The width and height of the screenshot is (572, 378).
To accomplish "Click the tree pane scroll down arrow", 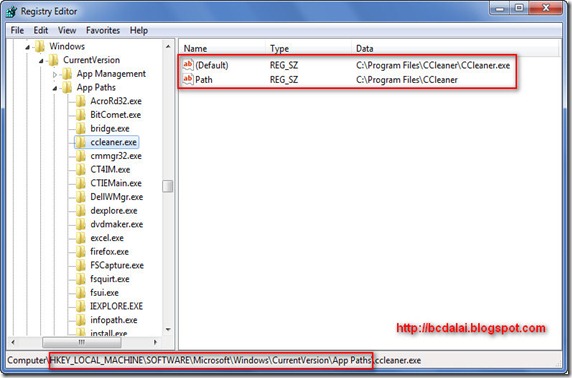I will (x=168, y=329).
